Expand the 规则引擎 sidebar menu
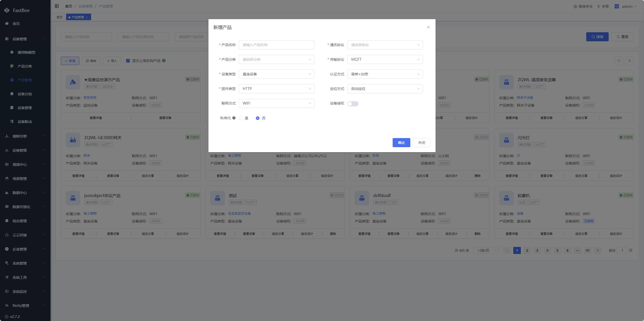Screen dimensions: 644x321 point(25,136)
